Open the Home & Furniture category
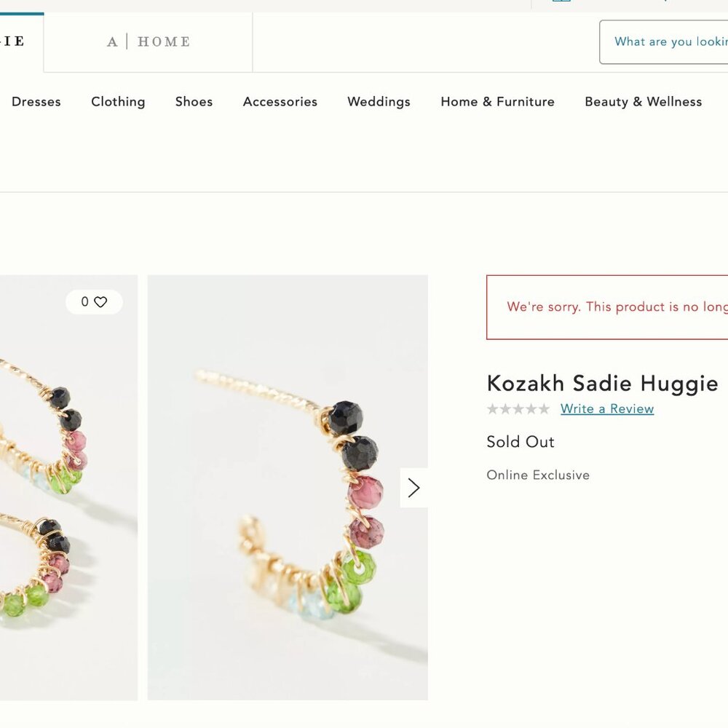This screenshot has width=728, height=728. coord(497,102)
